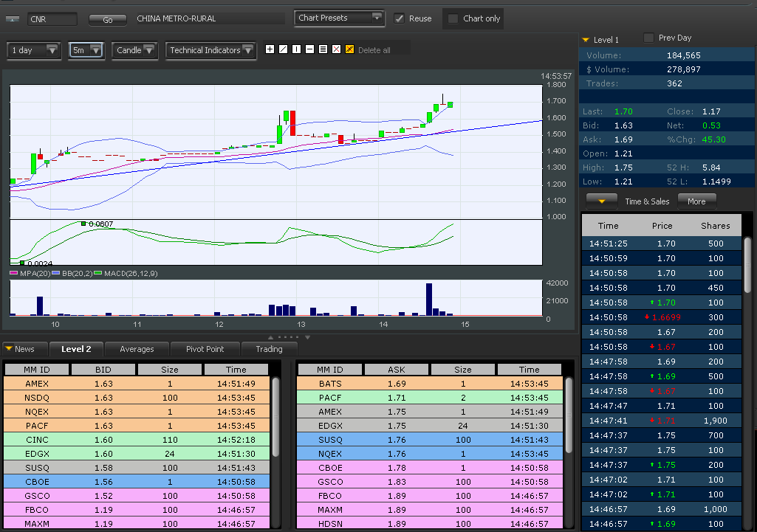Click the bid-side MM ID column header
This screenshot has width=757, height=532.
[x=37, y=370]
